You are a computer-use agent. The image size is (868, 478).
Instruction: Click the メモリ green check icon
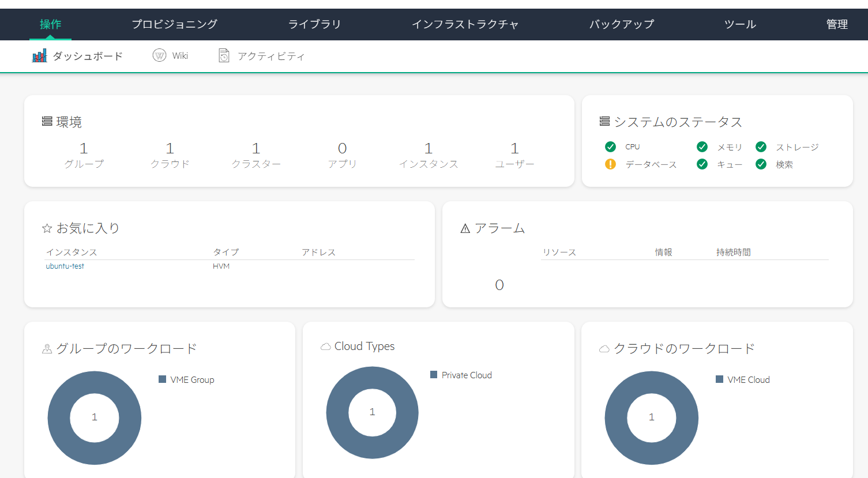tap(702, 146)
